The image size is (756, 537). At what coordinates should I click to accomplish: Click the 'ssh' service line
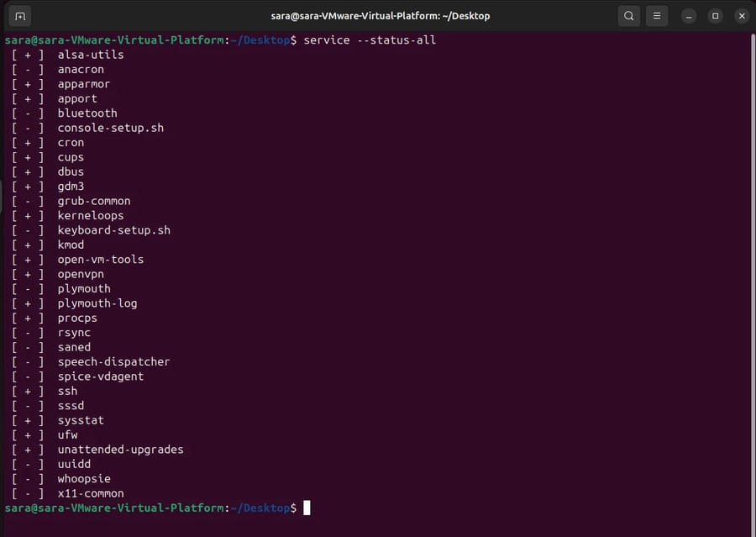point(45,392)
